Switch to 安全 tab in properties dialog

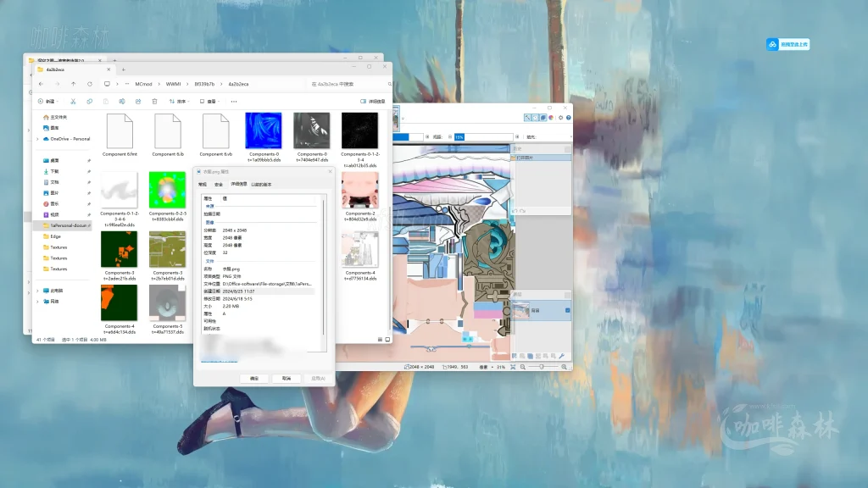point(219,184)
